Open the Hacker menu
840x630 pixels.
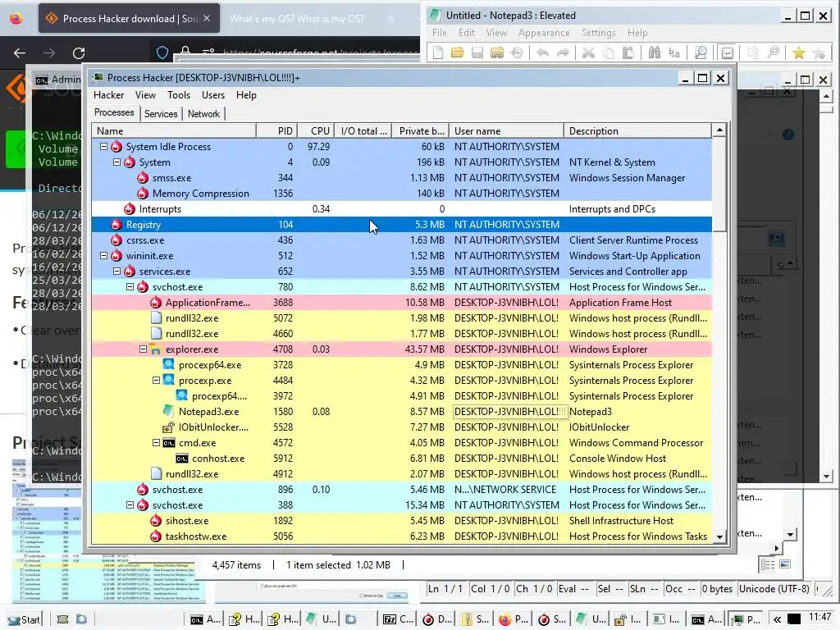[x=109, y=95]
